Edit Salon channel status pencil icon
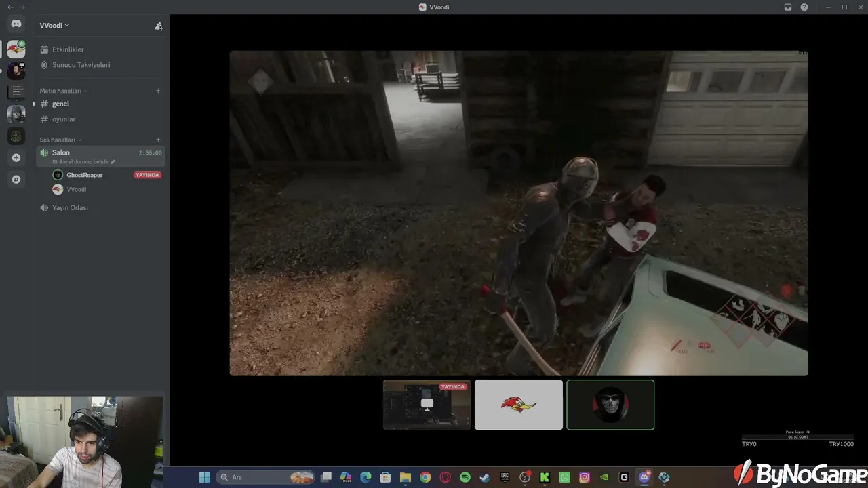The width and height of the screenshot is (868, 488). 113,162
